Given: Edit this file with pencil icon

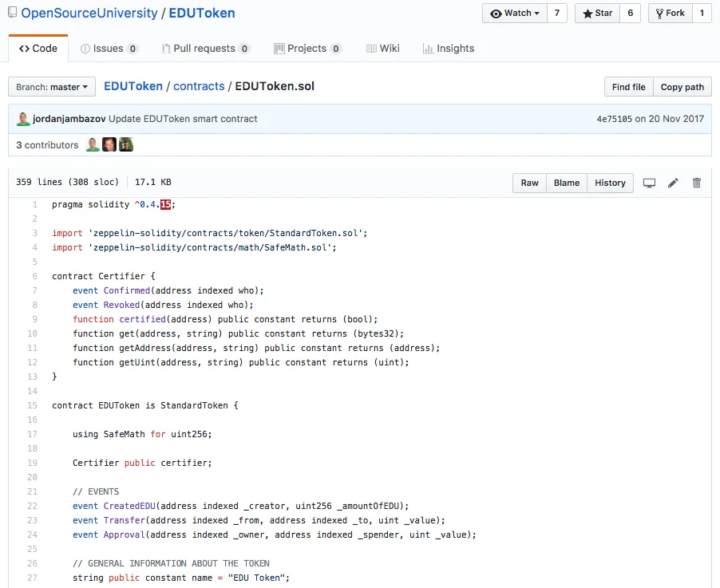Looking at the screenshot, I should pos(673,183).
